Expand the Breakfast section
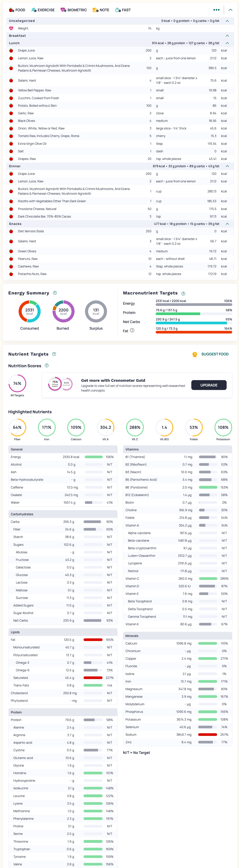Screen dimensions: 239x868 (227, 36)
